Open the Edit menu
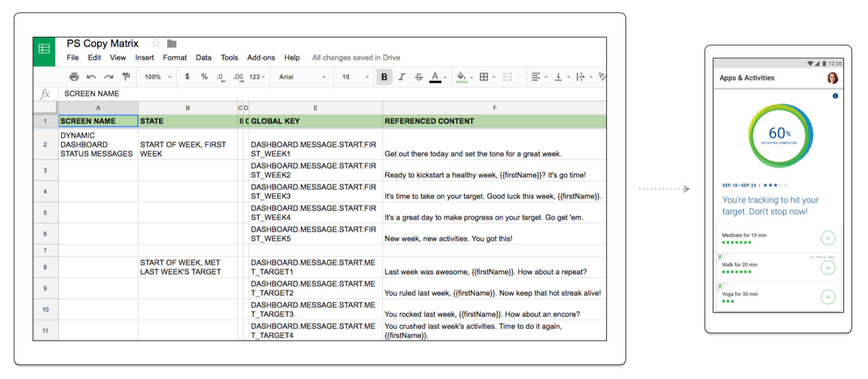Screen dimensions: 868x379 click(94, 57)
